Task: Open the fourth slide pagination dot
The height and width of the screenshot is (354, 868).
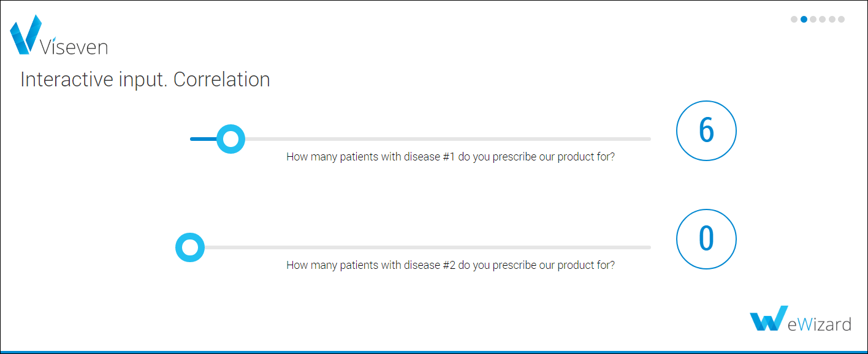Action: tap(823, 20)
